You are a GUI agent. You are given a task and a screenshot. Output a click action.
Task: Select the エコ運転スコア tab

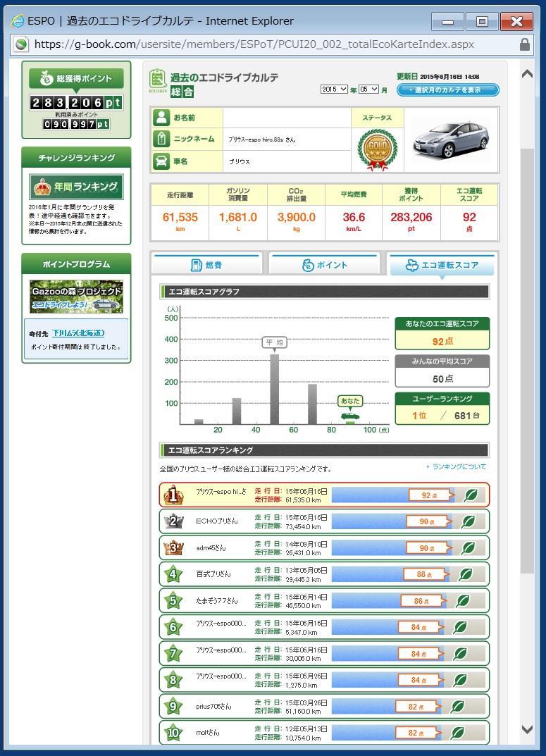442,265
